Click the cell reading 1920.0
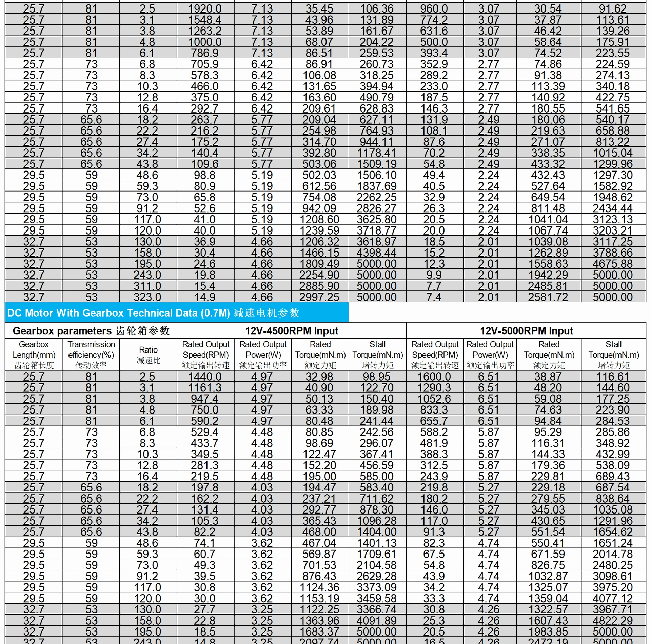Screen dimensions: 651x644 pos(205,8)
